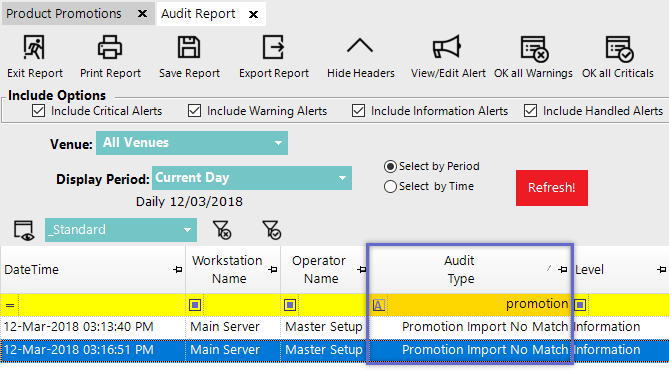This screenshot has width=669, height=375.
Task: Click the apply filter funnel check icon
Action: [271, 230]
